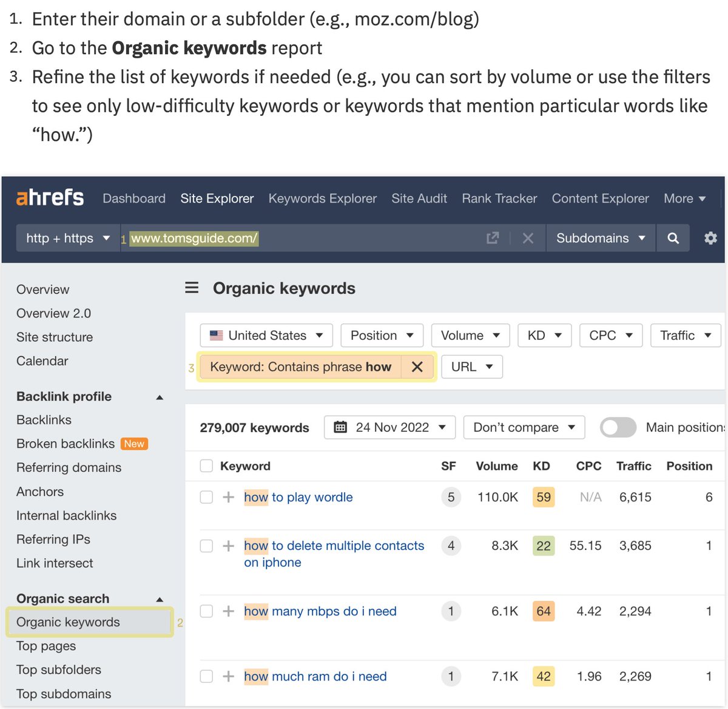Open Rank Tracker tab
This screenshot has width=728, height=709.
pyautogui.click(x=499, y=198)
